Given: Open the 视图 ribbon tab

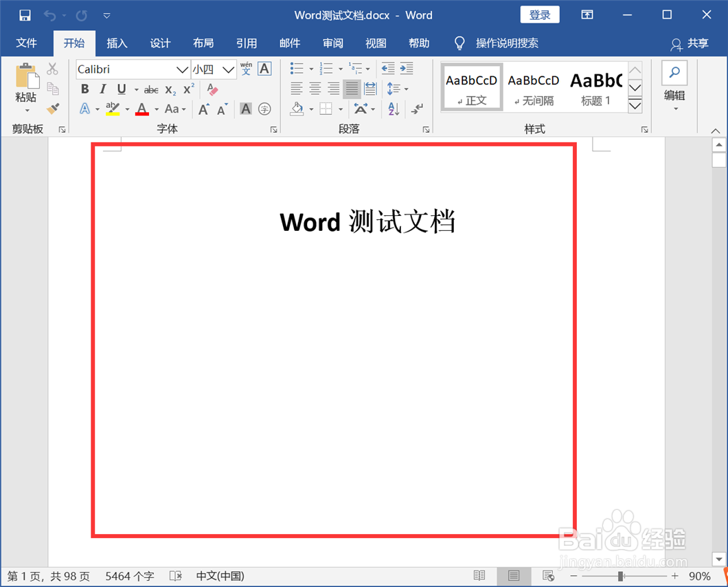Looking at the screenshot, I should point(376,43).
